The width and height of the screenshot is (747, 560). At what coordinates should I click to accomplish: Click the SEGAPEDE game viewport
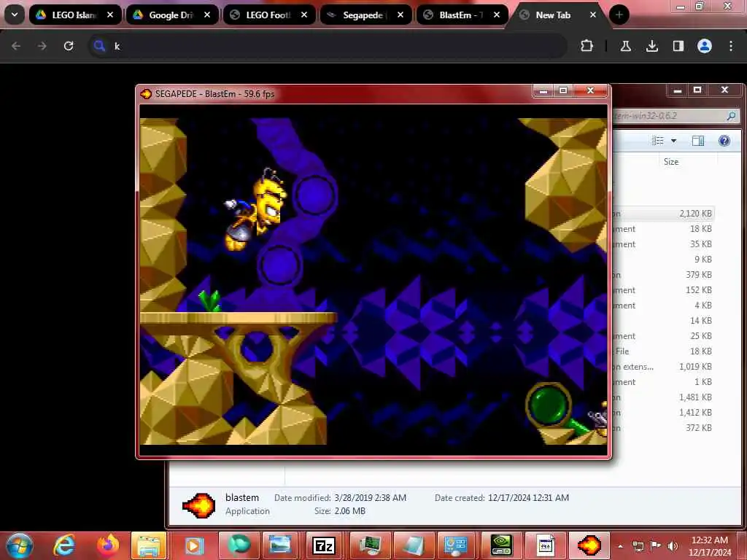click(x=373, y=281)
